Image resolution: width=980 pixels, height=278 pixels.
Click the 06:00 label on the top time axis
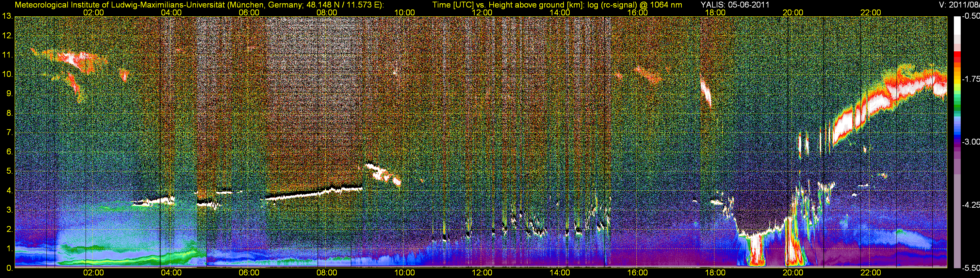[249, 12]
